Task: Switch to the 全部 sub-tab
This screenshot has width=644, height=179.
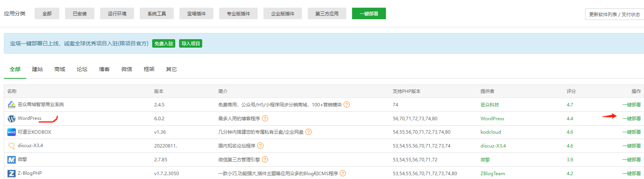Action: tap(15, 69)
